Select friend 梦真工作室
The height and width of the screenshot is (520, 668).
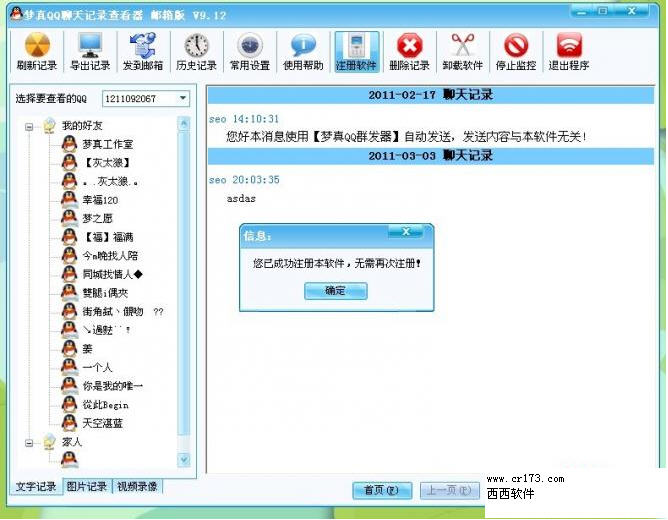click(x=107, y=144)
